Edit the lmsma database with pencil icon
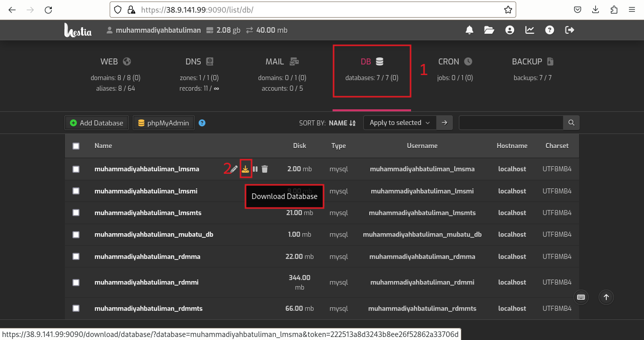 tap(234, 169)
